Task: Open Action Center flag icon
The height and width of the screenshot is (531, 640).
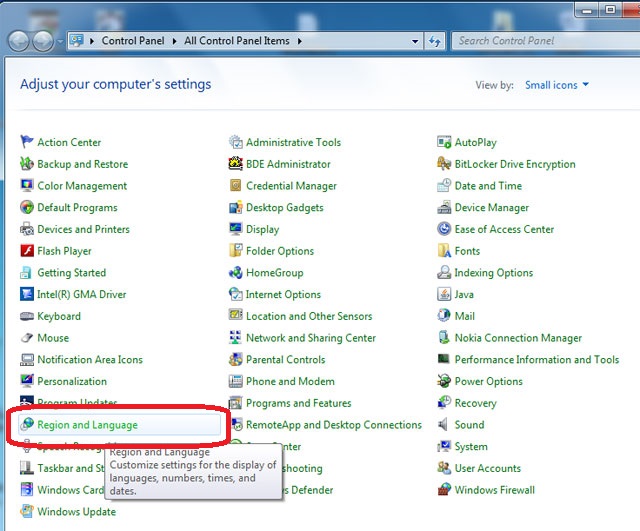Action: click(27, 142)
